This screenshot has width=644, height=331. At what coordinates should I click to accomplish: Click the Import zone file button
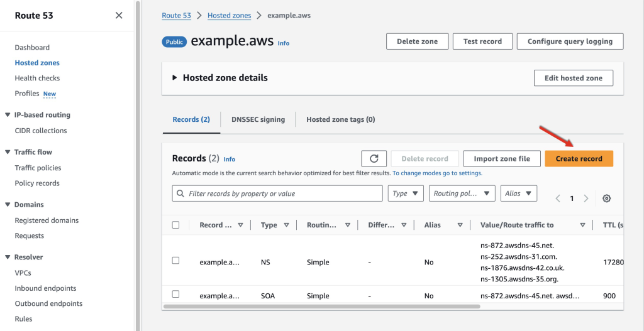502,159
